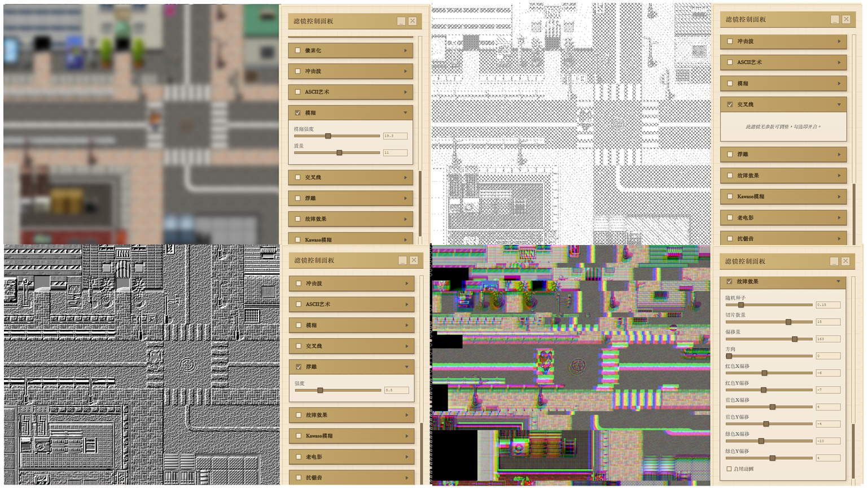Adjust the 切片数量 slider
Screen dimensions: 868x489
[769, 322]
